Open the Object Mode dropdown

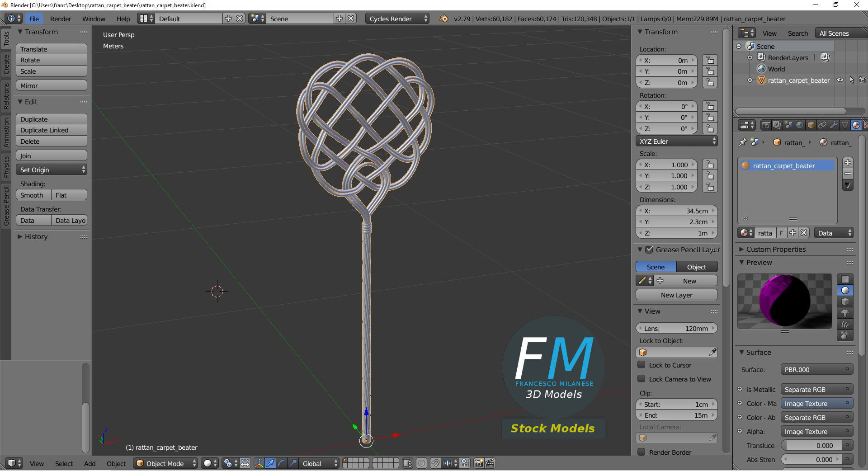click(166, 463)
